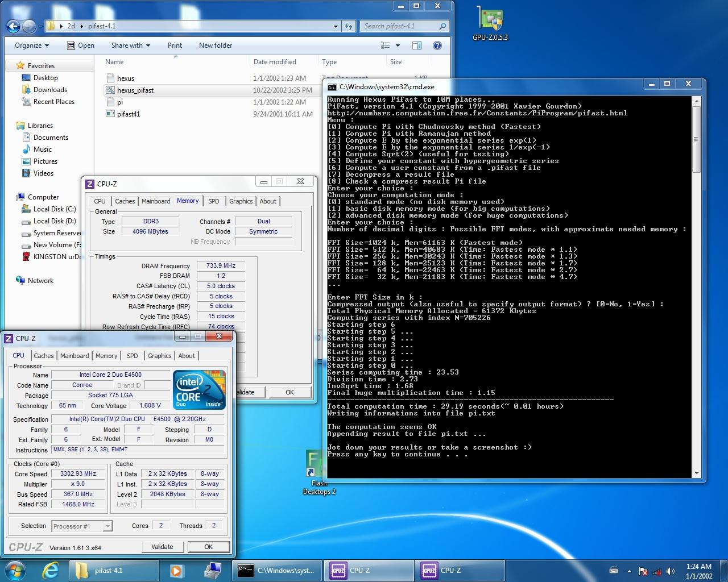This screenshot has width=728, height=582.
Task: Select CPU tab in back CPU-Z window
Action: coord(100,201)
